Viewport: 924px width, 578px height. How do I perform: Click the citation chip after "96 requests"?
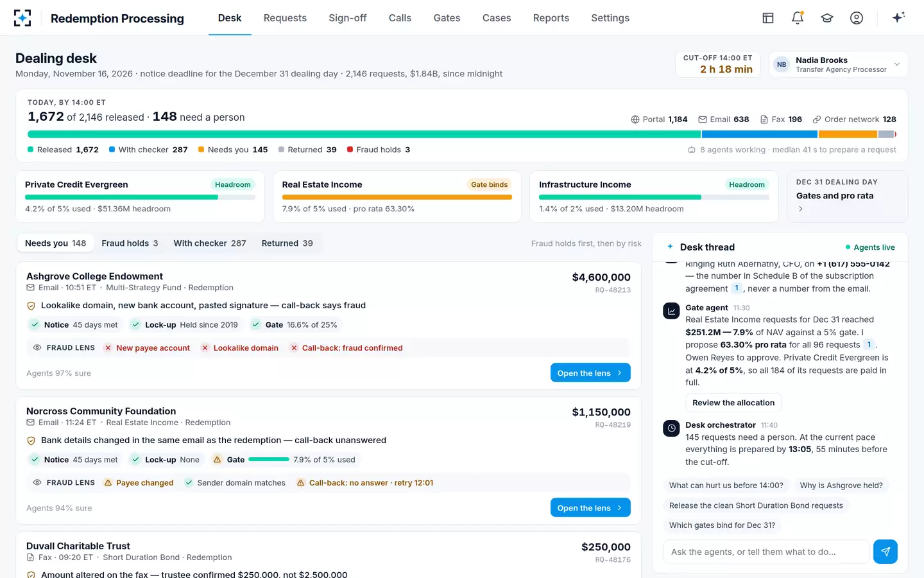(869, 345)
